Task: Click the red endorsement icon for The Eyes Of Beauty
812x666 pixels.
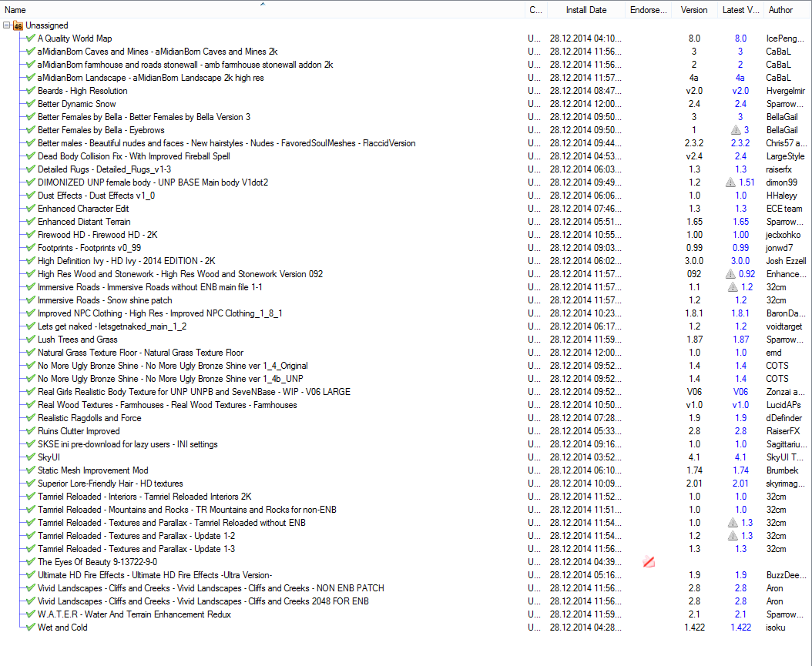Action: pyautogui.click(x=649, y=561)
